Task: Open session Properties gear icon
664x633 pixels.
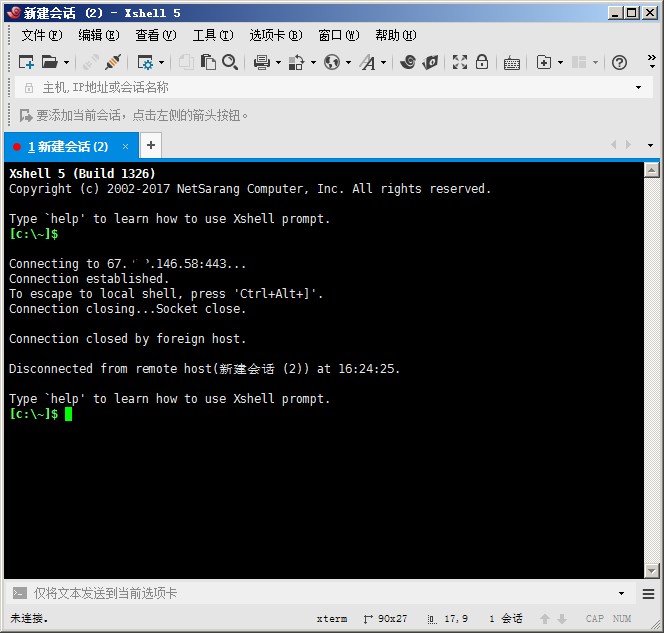Action: (146, 63)
